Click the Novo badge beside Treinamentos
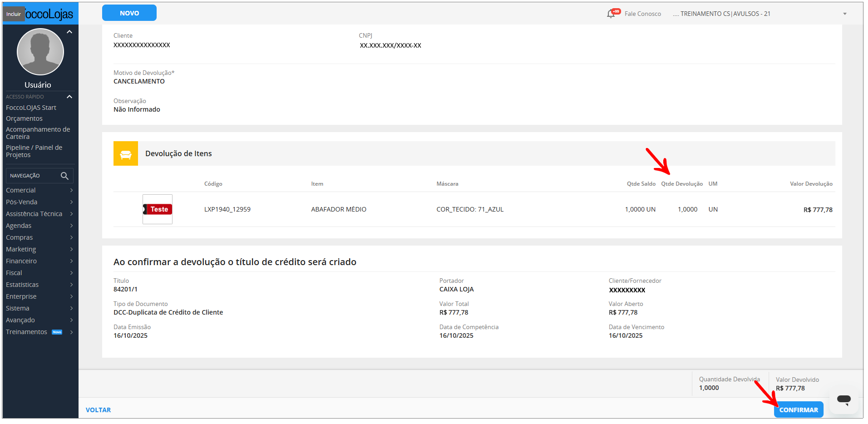The height and width of the screenshot is (424, 868). coord(57,332)
